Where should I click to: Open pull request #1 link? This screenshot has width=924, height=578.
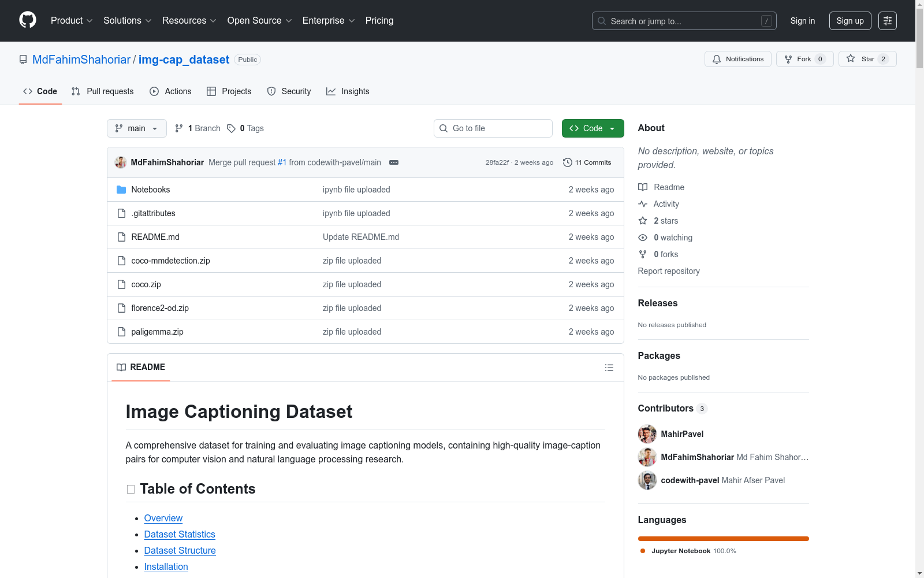(x=282, y=162)
